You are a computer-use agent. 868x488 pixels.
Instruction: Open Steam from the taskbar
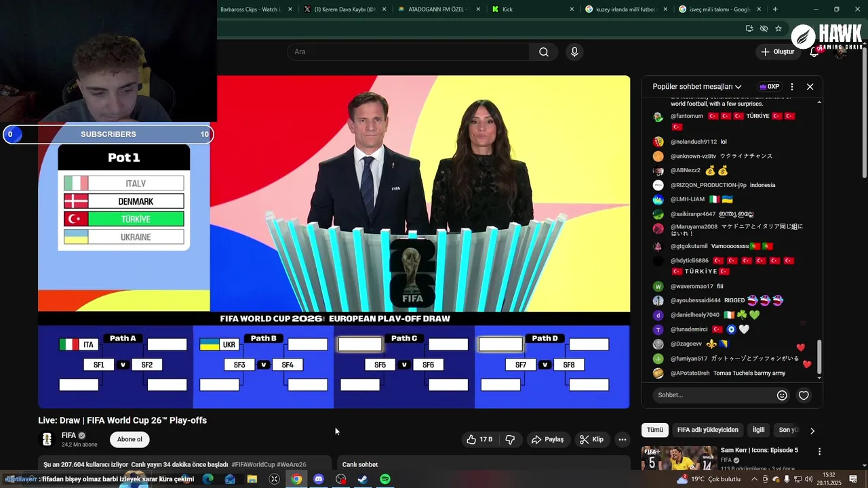pos(363,479)
